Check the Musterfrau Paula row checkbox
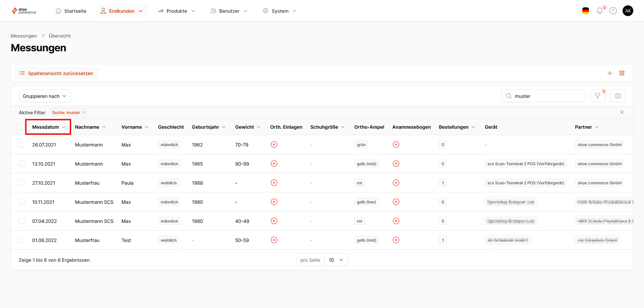644x308 pixels. (21, 183)
